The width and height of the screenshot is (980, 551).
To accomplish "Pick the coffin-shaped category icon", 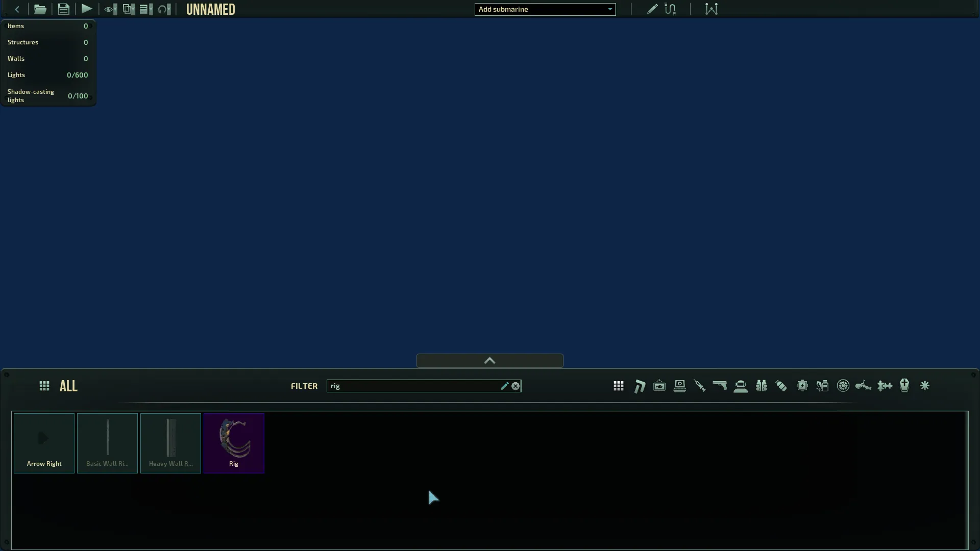I will click(904, 386).
